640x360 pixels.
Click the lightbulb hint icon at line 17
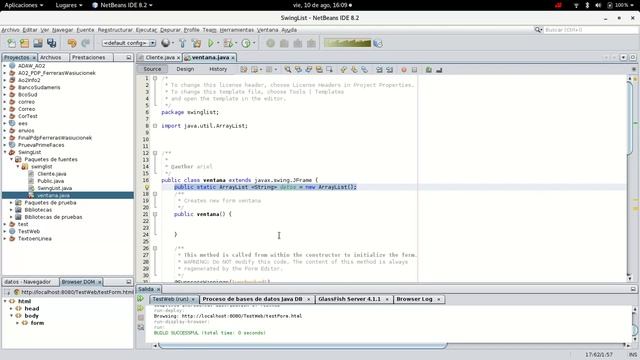[147, 187]
